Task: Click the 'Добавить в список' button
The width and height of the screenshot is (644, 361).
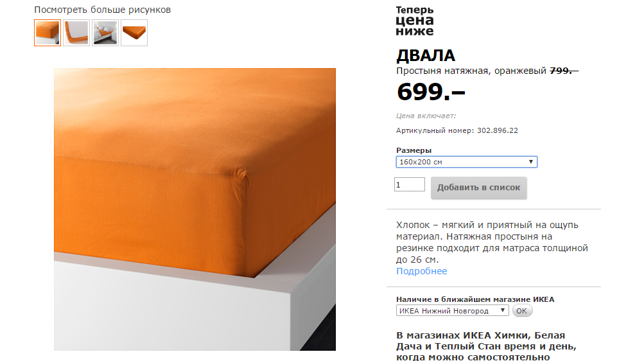Action: coord(479,188)
